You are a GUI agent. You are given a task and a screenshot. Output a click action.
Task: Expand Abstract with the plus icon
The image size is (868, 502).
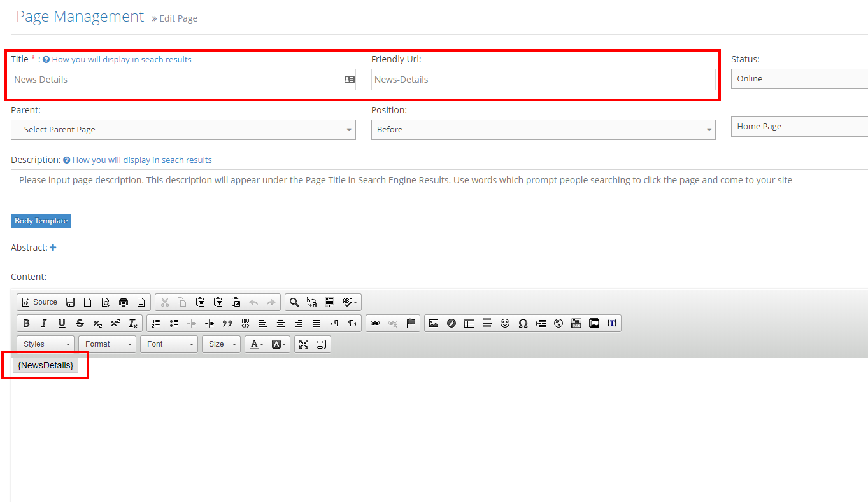click(53, 248)
